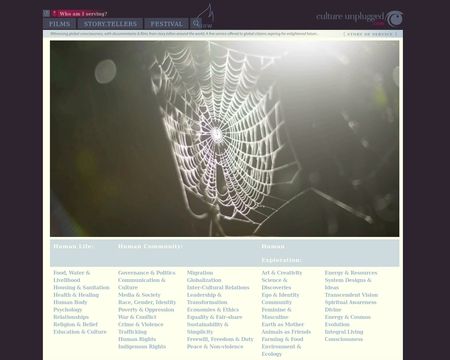450x360 pixels.
Task: Open Earth as Mother category
Action: pos(283,324)
